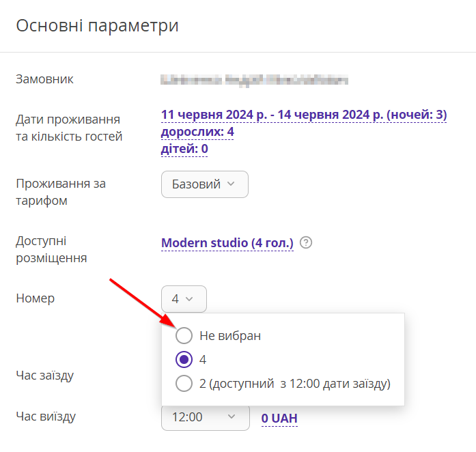Click the 'Проживання за тарифом' label
The image size is (476, 452).
coord(61,192)
